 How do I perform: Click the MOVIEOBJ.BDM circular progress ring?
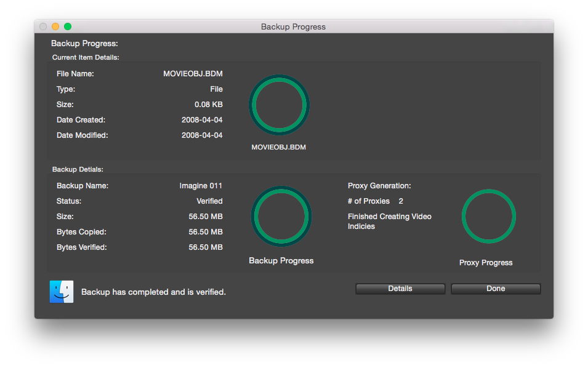[x=279, y=105]
